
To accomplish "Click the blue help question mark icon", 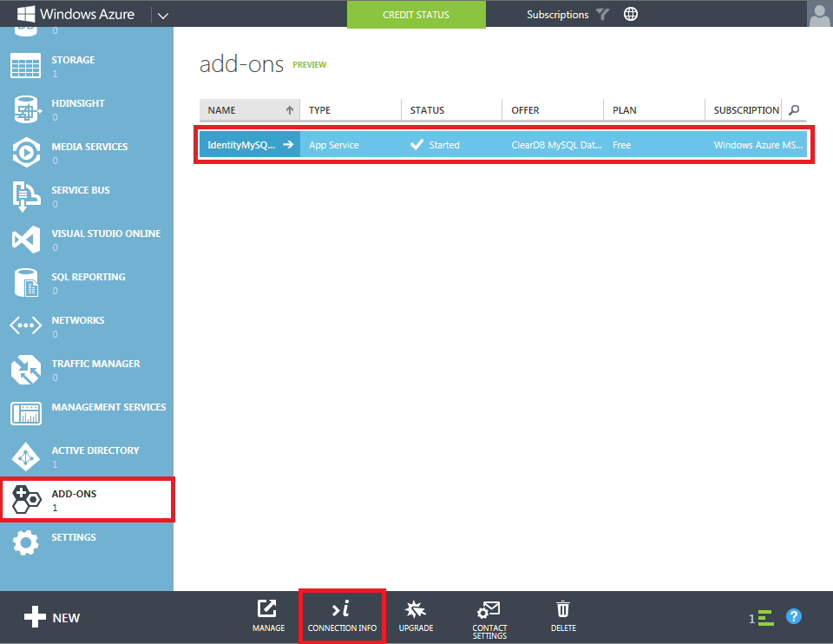I will point(793,616).
